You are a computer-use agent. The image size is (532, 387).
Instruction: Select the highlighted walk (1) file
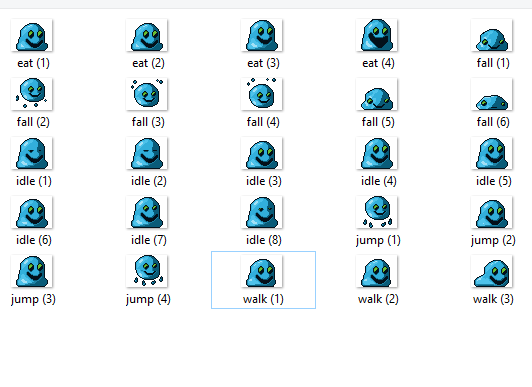pos(263,280)
